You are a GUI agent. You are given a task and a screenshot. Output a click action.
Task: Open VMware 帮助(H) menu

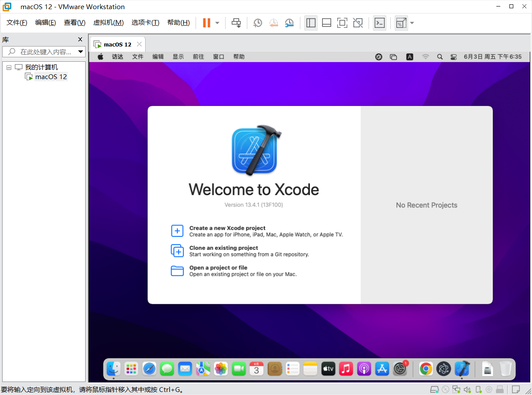(x=179, y=23)
